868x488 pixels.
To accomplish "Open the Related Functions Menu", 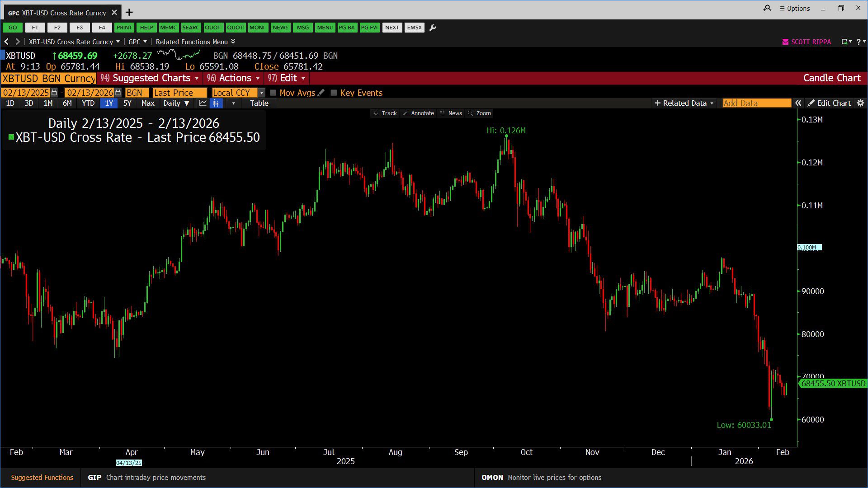I will [195, 42].
